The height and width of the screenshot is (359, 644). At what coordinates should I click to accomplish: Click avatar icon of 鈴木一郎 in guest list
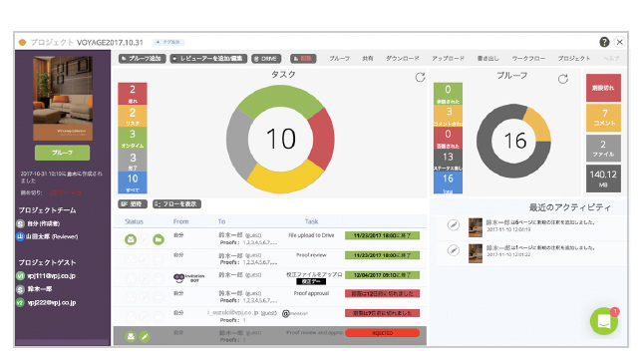20,289
